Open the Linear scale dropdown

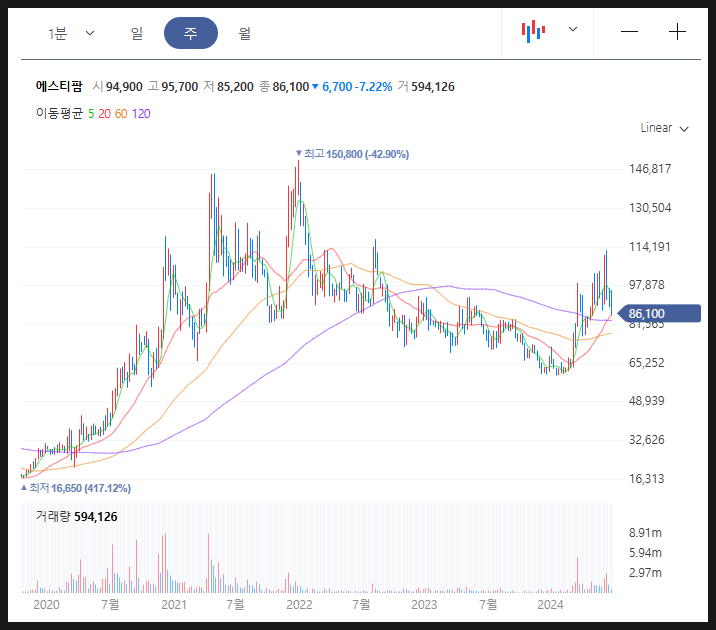click(x=664, y=128)
